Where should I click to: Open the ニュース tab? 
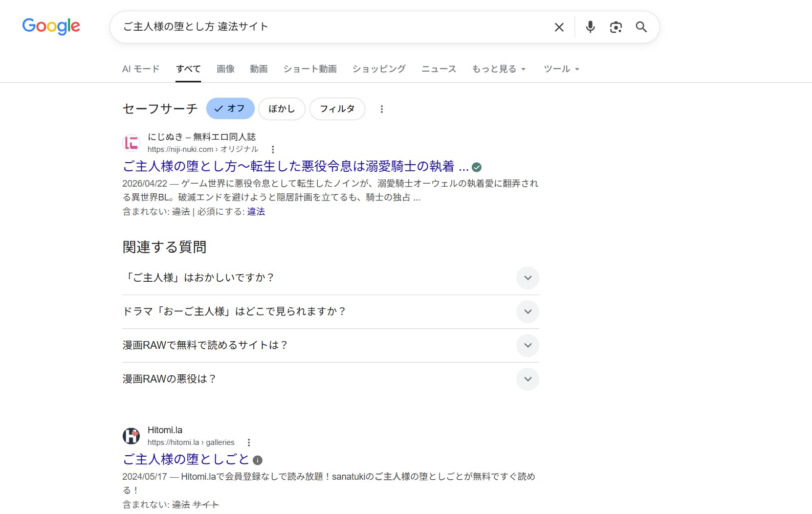pos(438,69)
